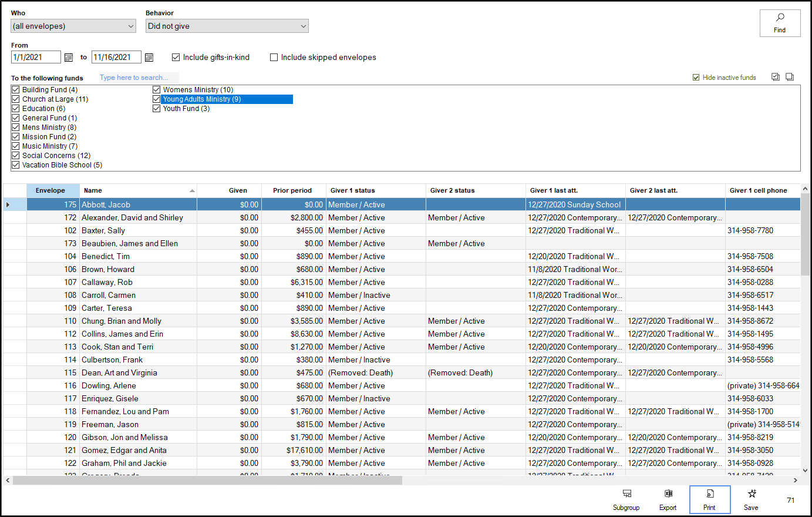812x517 pixels.
Task: Create a Subgroup from results
Action: tap(626, 499)
